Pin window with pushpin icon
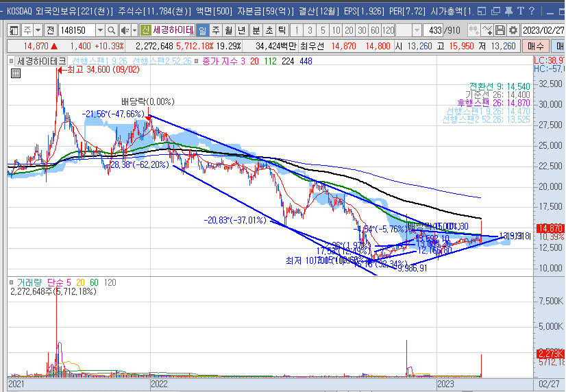 click(x=508, y=11)
